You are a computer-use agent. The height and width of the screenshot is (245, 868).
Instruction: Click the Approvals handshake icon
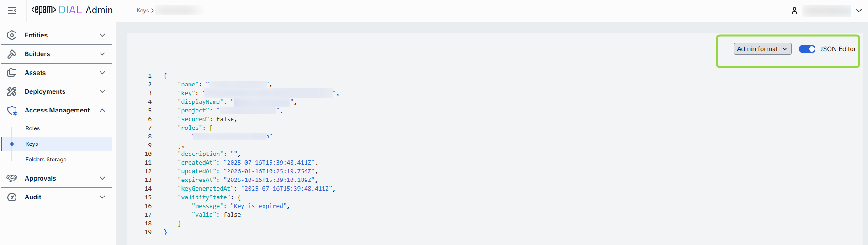[12, 178]
